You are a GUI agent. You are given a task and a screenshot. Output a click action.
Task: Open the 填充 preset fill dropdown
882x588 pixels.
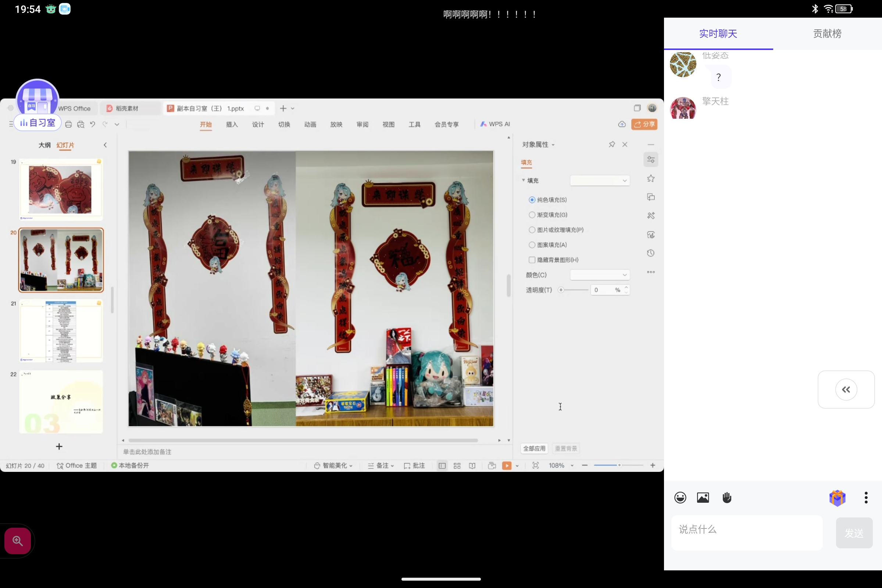pyautogui.click(x=600, y=180)
